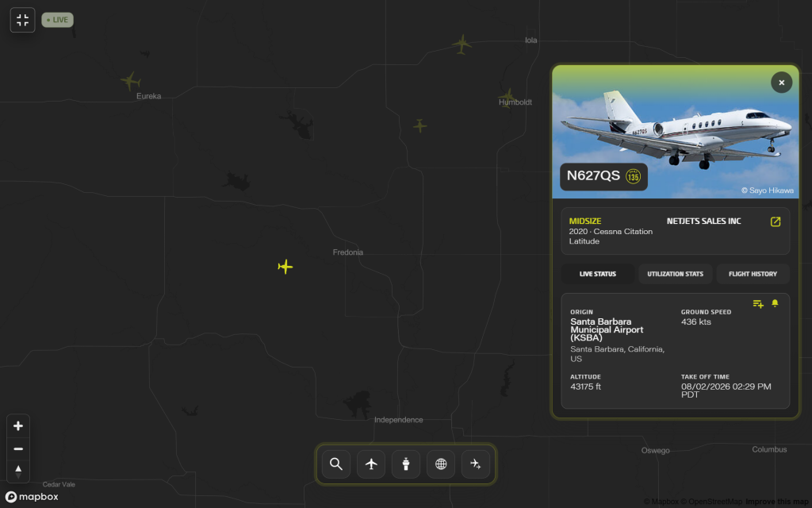Image resolution: width=812 pixels, height=508 pixels.
Task: Open NetJets owner details external link
Action: click(776, 222)
